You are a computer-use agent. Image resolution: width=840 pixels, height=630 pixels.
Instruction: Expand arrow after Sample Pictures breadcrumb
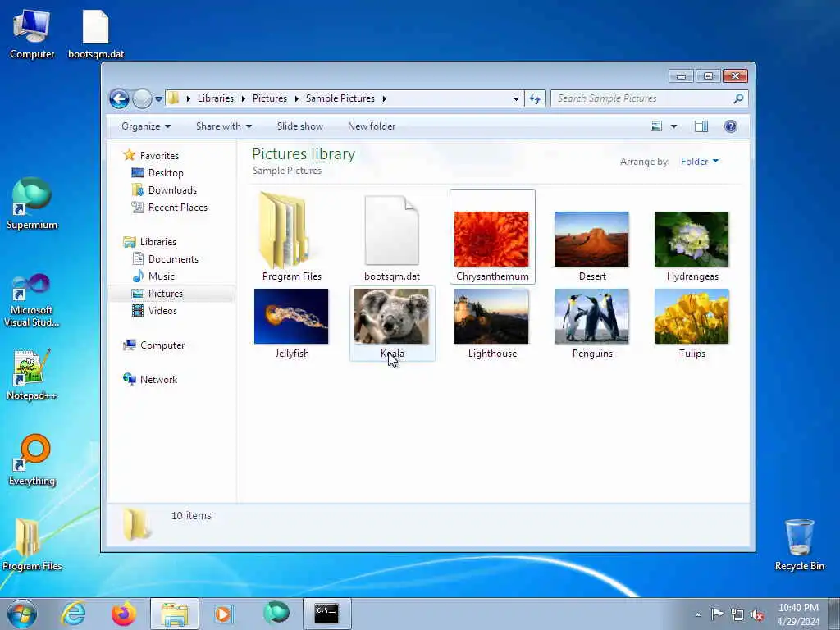point(384,98)
